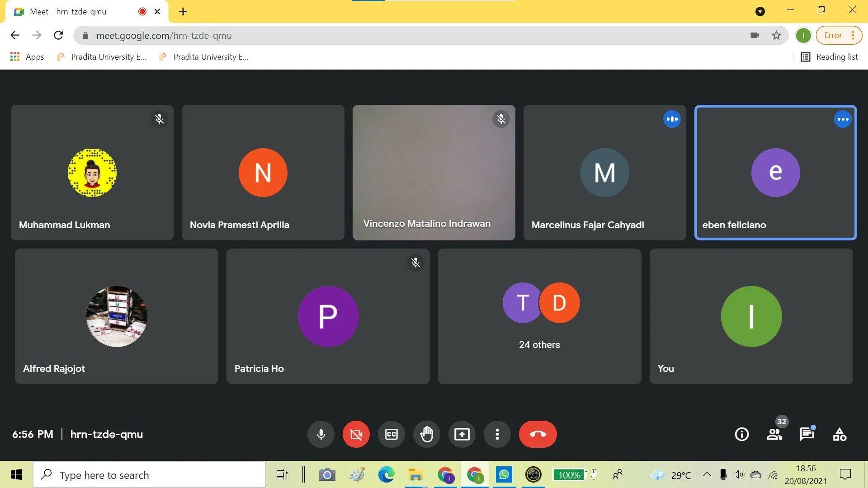Toggle closed captions (CC) button
868x488 pixels.
tap(392, 434)
